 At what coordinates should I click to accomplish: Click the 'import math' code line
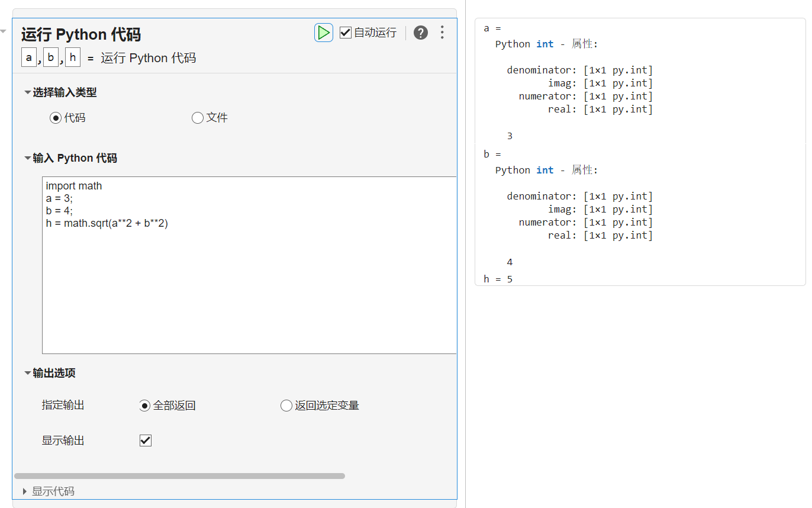[74, 186]
